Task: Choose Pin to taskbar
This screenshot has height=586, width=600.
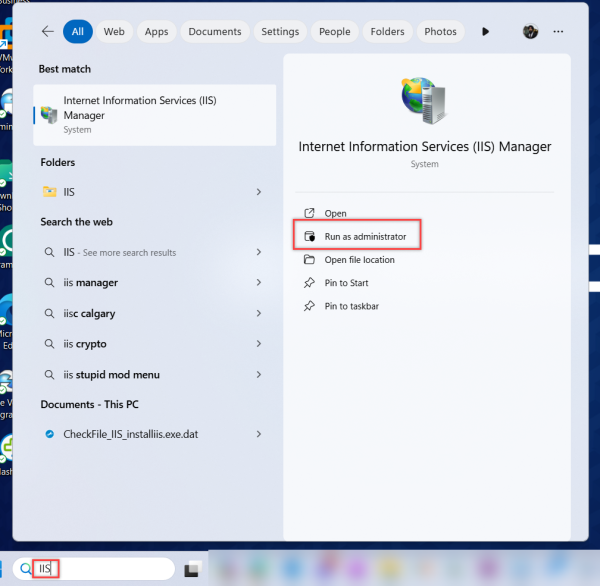Action: [x=351, y=306]
